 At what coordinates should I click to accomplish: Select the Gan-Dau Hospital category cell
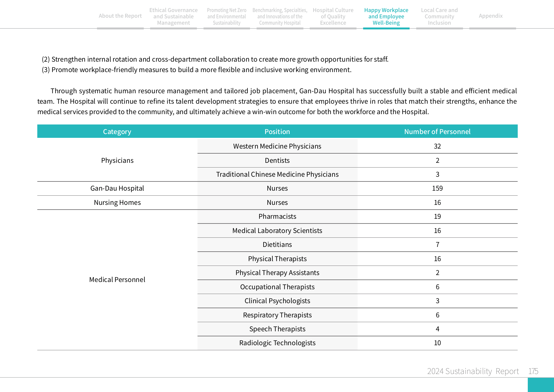[x=117, y=188]
